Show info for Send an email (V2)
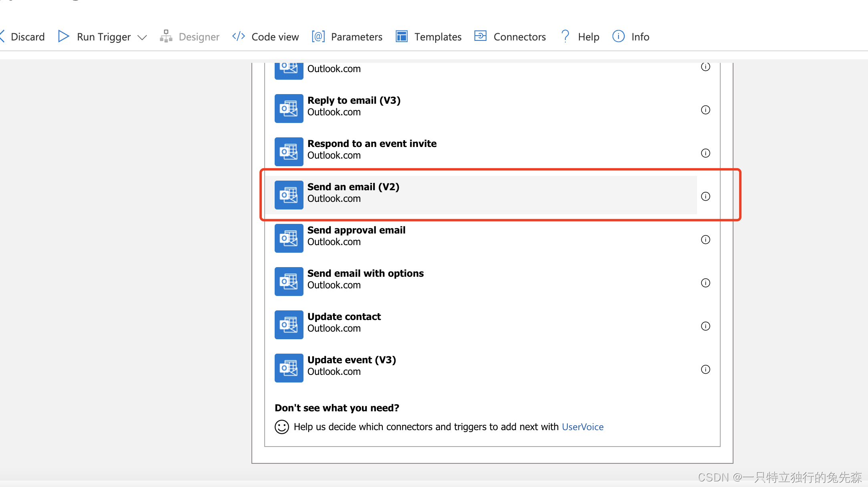 705,196
